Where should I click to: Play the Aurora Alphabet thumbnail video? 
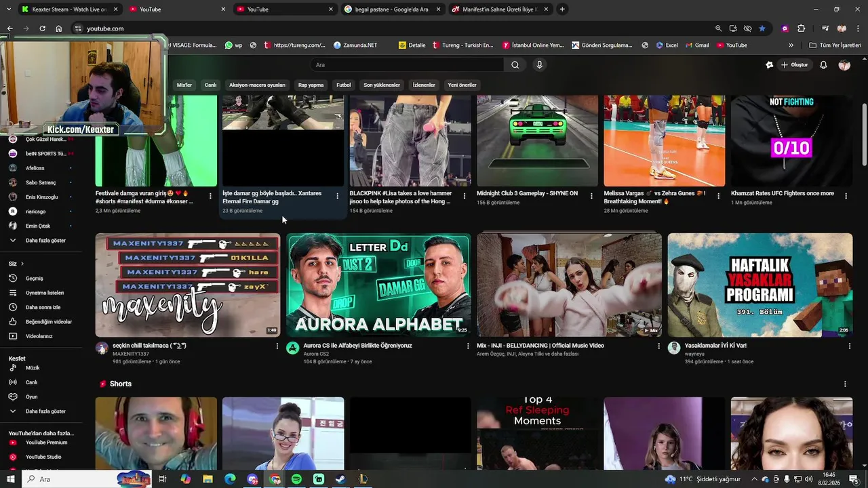coord(378,285)
